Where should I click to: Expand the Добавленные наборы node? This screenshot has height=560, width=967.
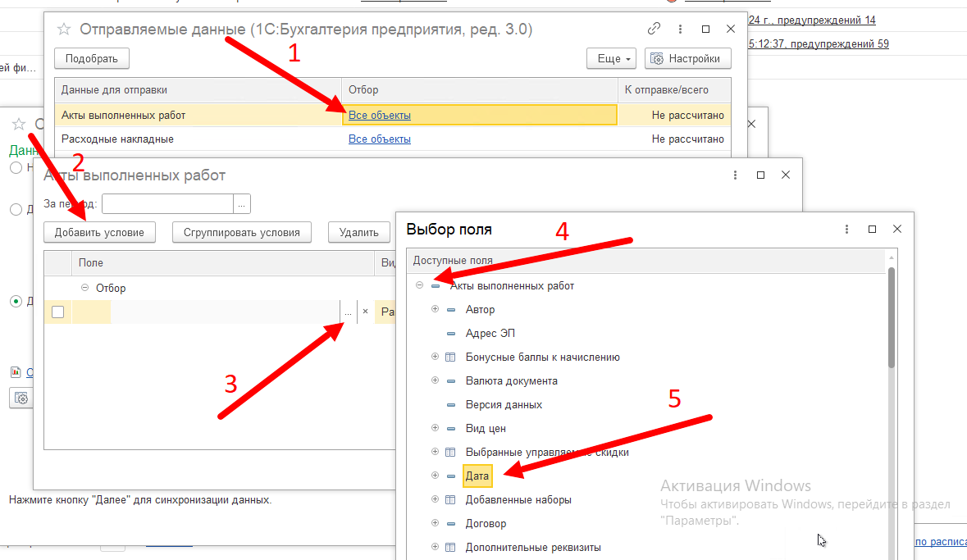click(435, 499)
